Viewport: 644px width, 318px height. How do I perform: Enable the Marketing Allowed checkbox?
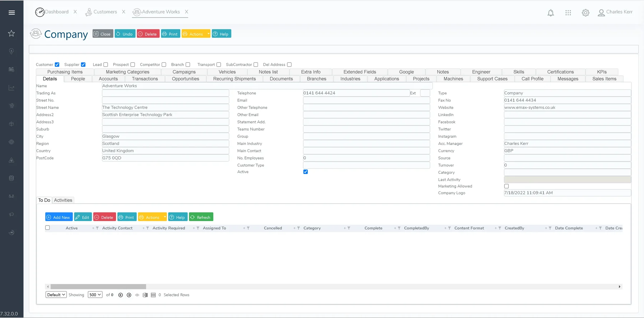507,186
